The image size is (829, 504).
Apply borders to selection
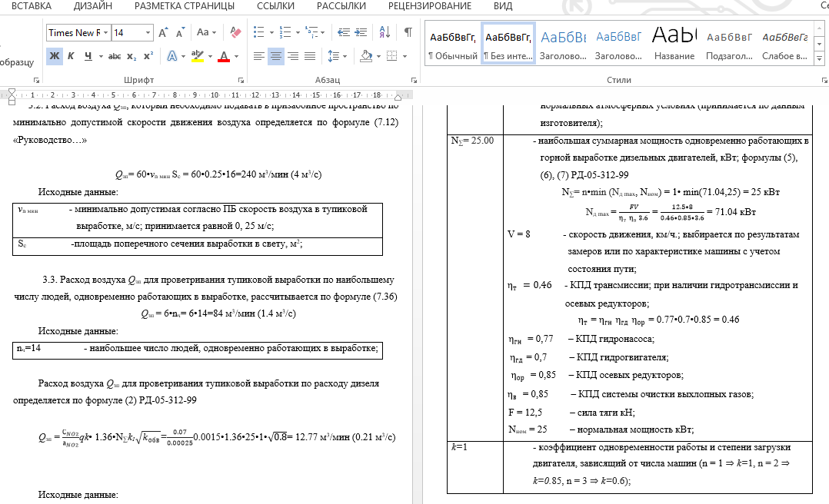click(x=391, y=56)
